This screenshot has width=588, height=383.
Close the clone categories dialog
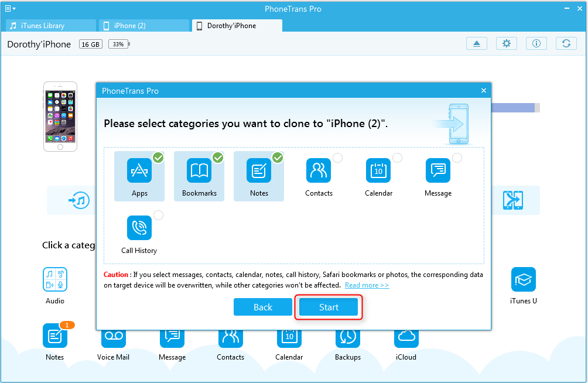(483, 91)
